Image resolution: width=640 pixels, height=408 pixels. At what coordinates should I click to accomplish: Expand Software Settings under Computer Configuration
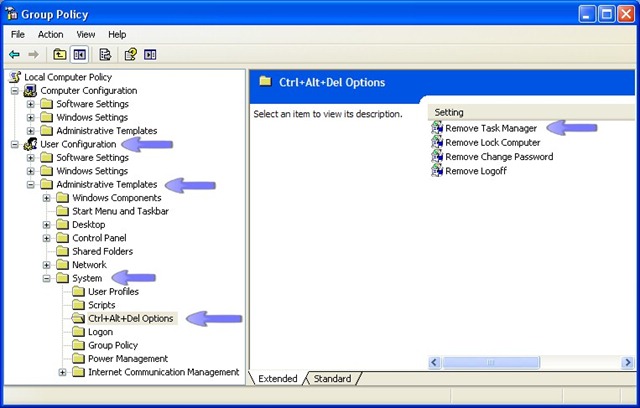click(x=31, y=104)
